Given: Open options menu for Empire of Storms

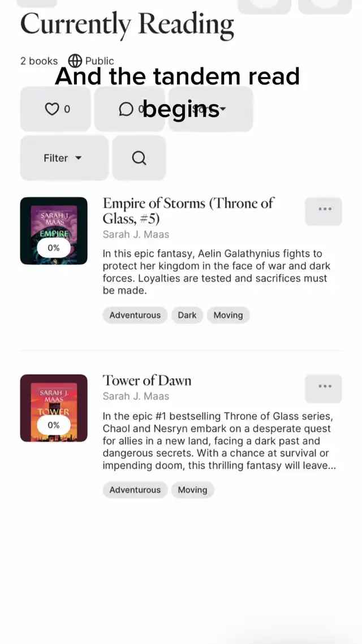Looking at the screenshot, I should (x=324, y=211).
